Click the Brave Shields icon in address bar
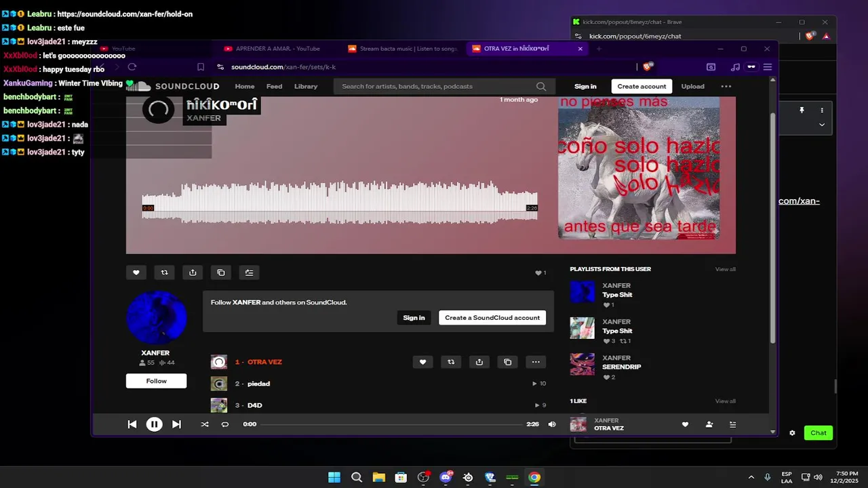The width and height of the screenshot is (868, 488). [x=647, y=66]
